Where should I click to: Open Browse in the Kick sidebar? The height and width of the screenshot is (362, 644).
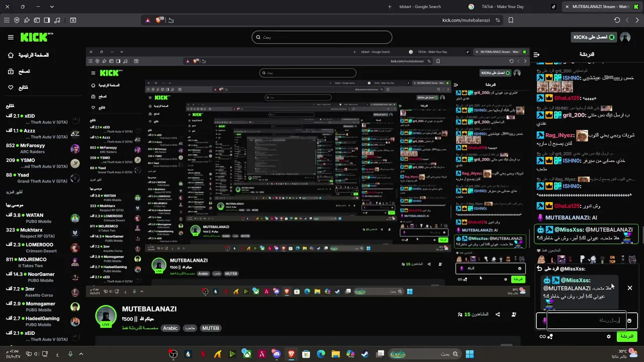click(x=19, y=71)
